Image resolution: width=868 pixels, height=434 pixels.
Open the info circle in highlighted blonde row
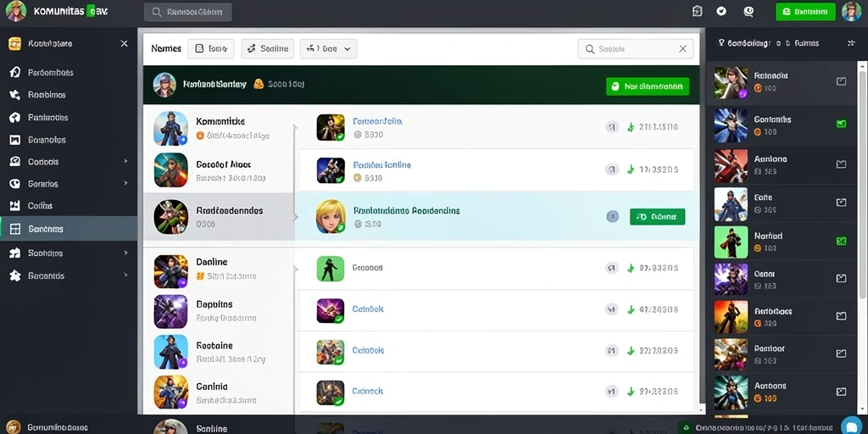click(612, 216)
